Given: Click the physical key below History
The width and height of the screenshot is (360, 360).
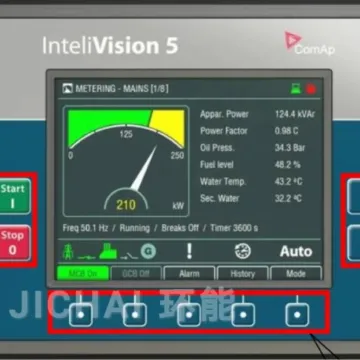Looking at the screenshot, I should [x=243, y=315].
